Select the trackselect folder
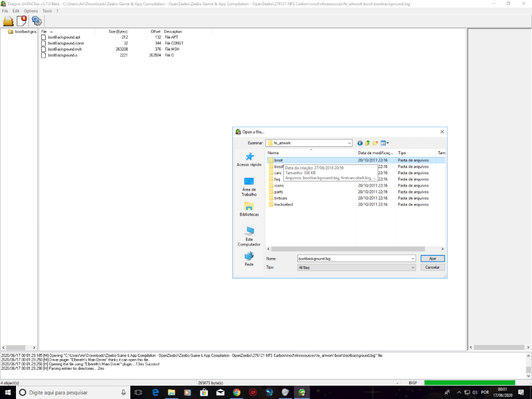This screenshot has height=399, width=532. 283,204
